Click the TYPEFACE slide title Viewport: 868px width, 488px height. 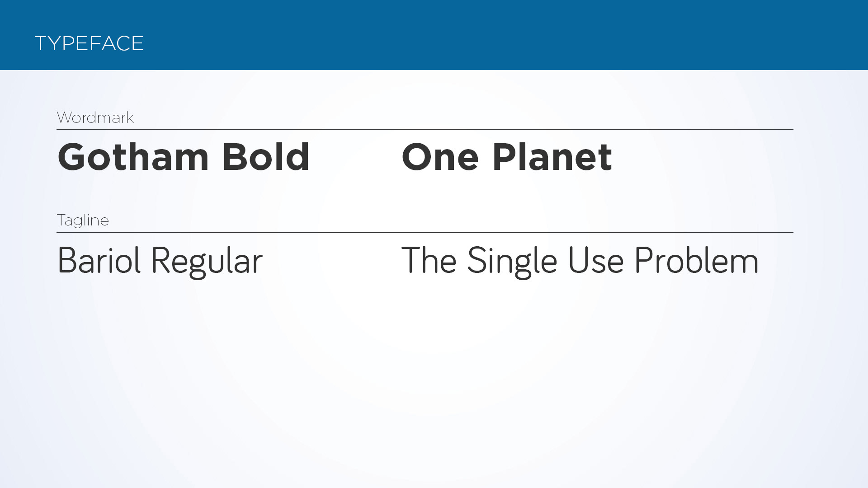[89, 43]
